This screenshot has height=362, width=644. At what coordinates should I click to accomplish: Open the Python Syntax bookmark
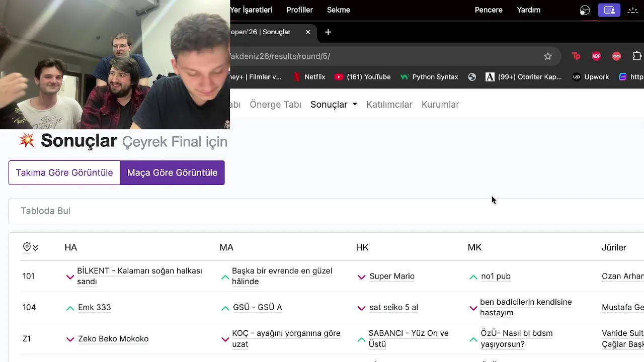point(429,77)
